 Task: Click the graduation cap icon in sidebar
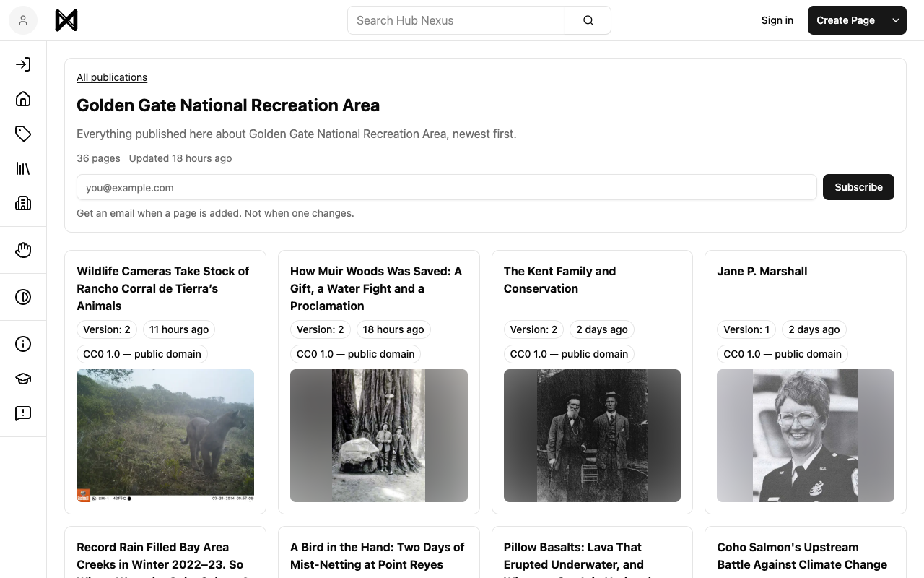click(x=23, y=379)
